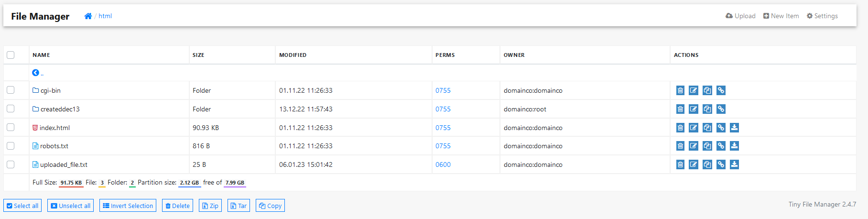The image size is (868, 219).
Task: Click the domainco:root owner cell
Action: [525, 109]
